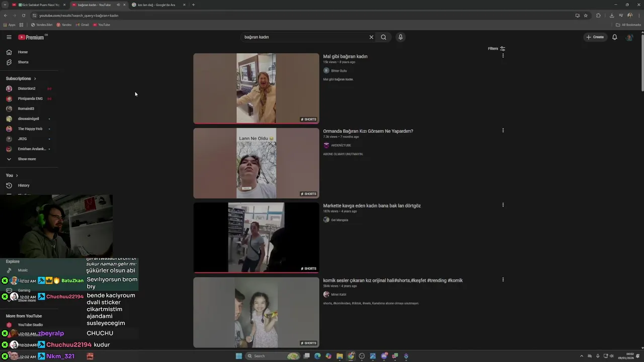Open more options for Markette kavga eden video
This screenshot has height=362, width=644.
[x=503, y=205]
